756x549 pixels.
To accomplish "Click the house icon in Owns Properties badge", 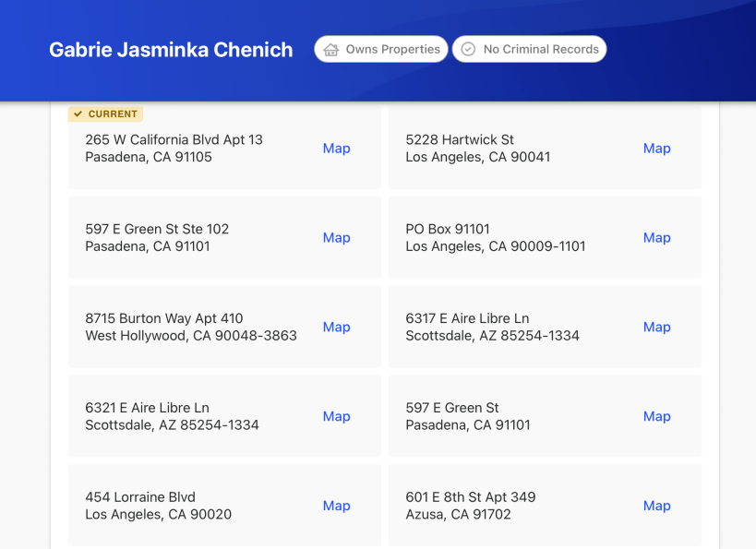I will (330, 50).
